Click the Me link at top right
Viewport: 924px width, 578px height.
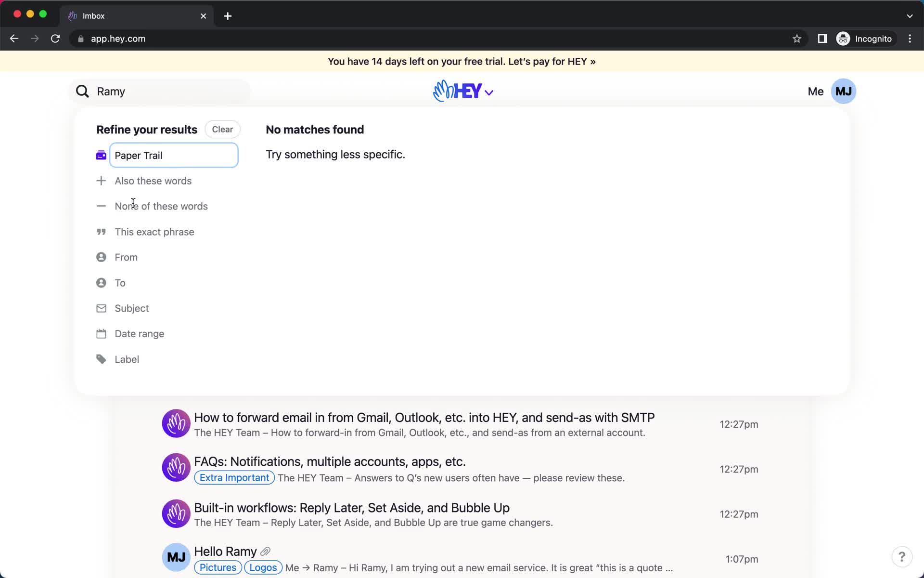815,92
